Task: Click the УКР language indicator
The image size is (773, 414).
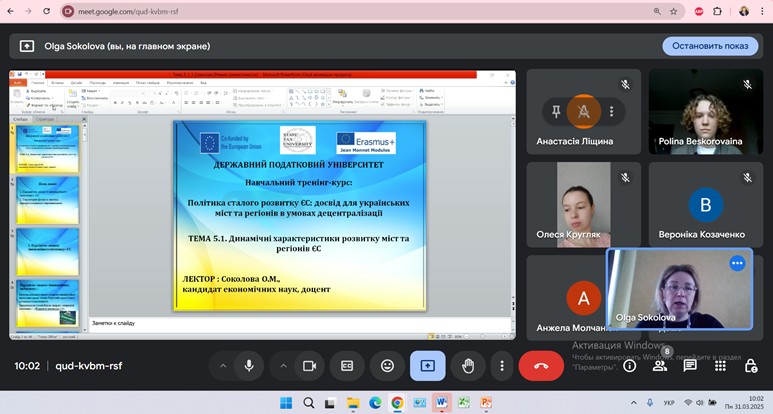Action: pos(668,403)
